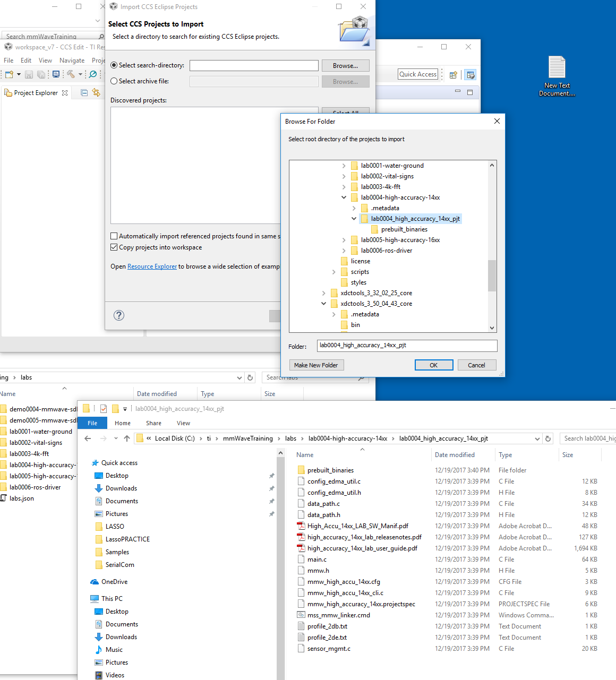
Task: Click the help question mark in Import dialog
Action: tap(119, 315)
